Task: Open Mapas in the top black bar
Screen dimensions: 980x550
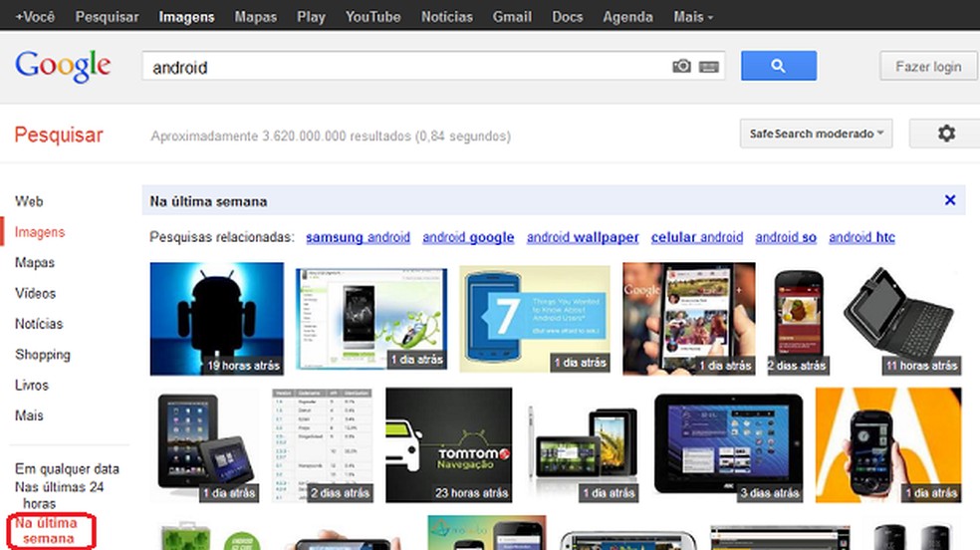Action: [x=256, y=17]
